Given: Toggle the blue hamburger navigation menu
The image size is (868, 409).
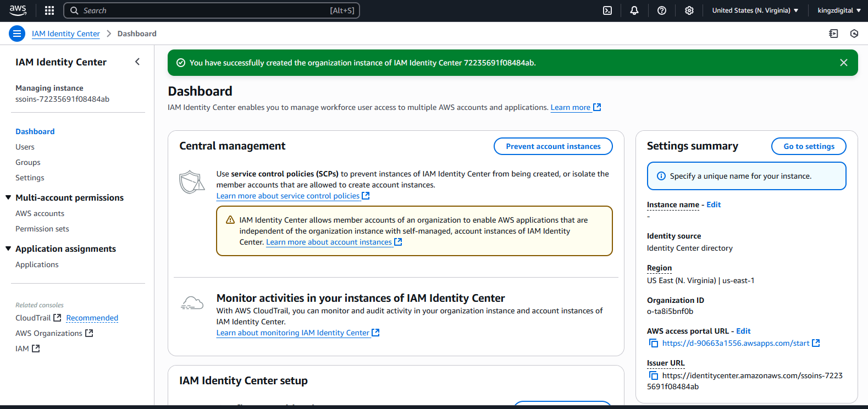Looking at the screenshot, I should pyautogui.click(x=17, y=34).
